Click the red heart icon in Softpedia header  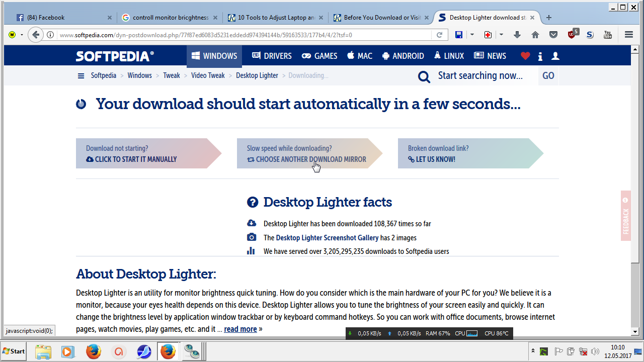tap(525, 56)
